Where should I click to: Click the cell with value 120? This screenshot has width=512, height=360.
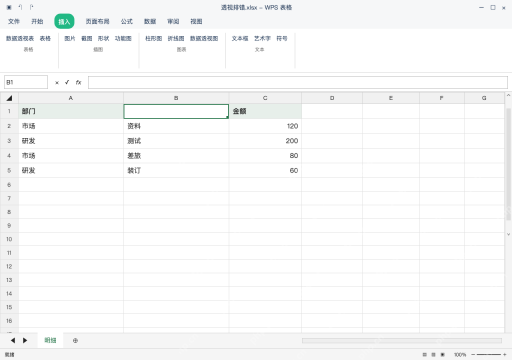click(x=265, y=126)
